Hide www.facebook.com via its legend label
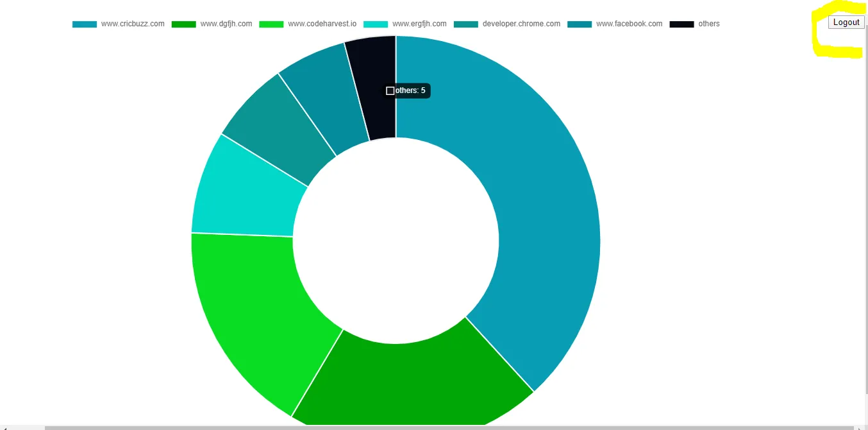 point(630,24)
